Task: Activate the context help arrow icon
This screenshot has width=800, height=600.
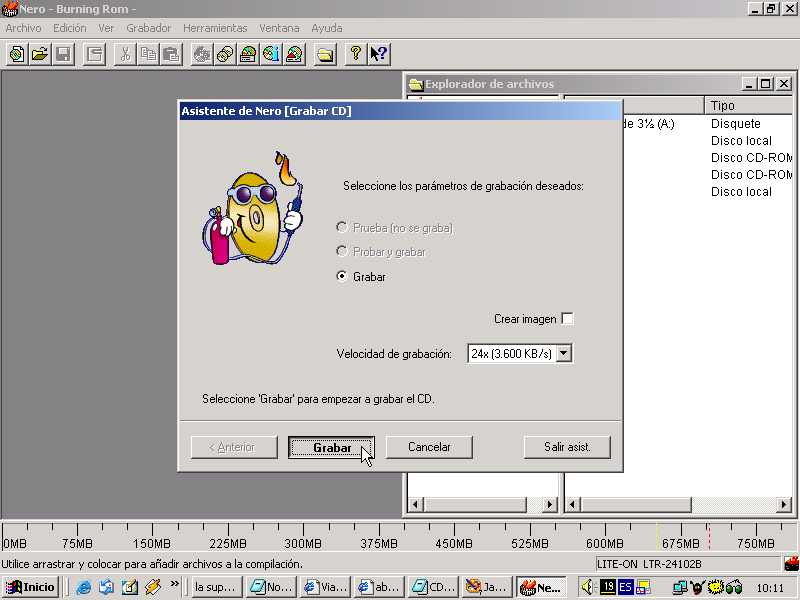Action: click(378, 54)
